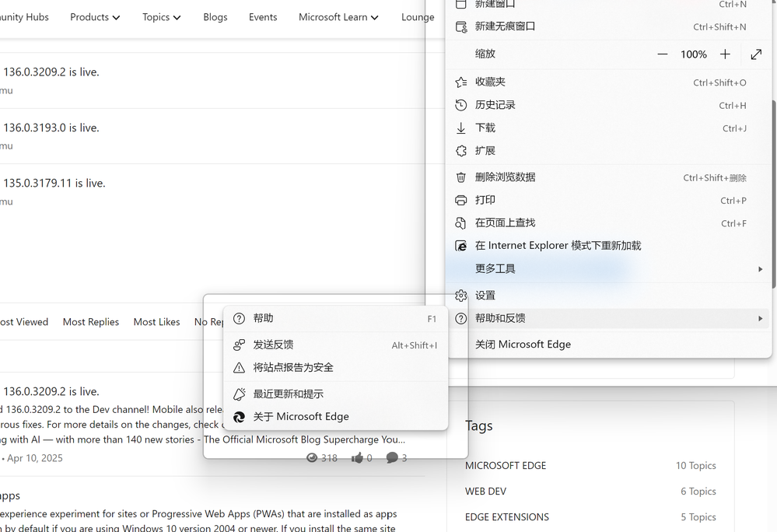This screenshot has height=532, width=777.
Task: Choose 发送反馈 in the submenu
Action: [x=336, y=345]
